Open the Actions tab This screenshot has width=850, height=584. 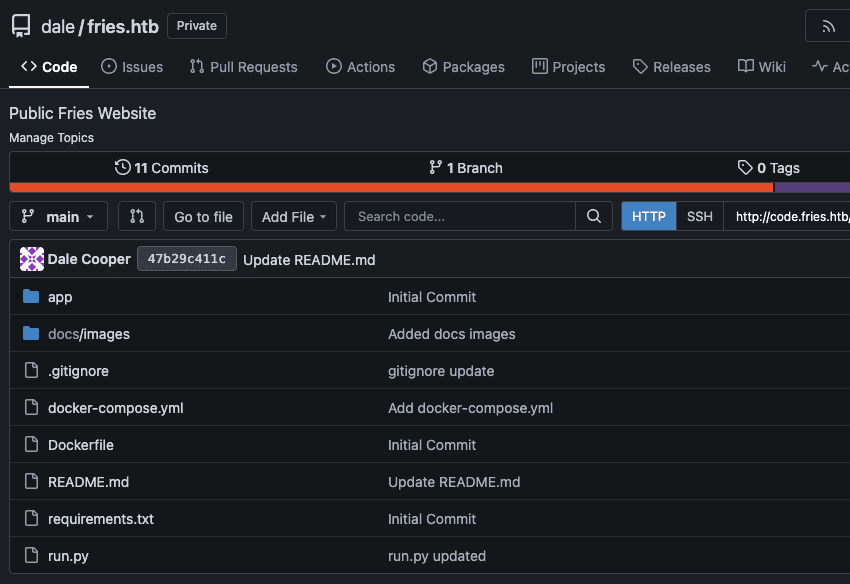click(360, 67)
